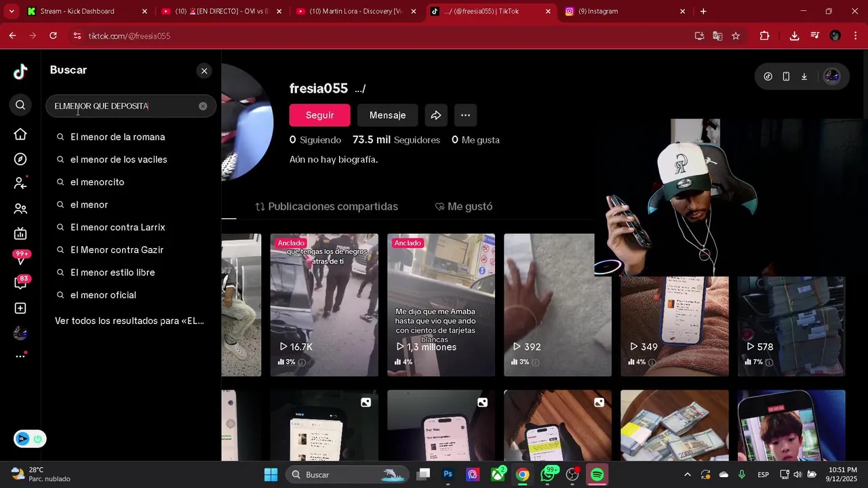This screenshot has width=868, height=488.
Task: Open the Friends icon in sidebar
Action: [x=20, y=209]
